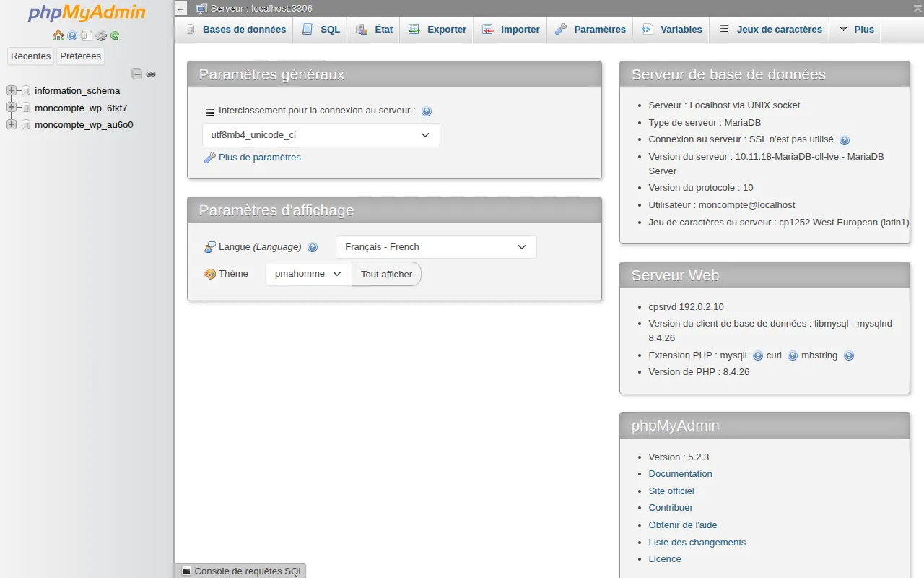Click the information_schema database cylinder icon
The image size is (924, 578).
26,91
